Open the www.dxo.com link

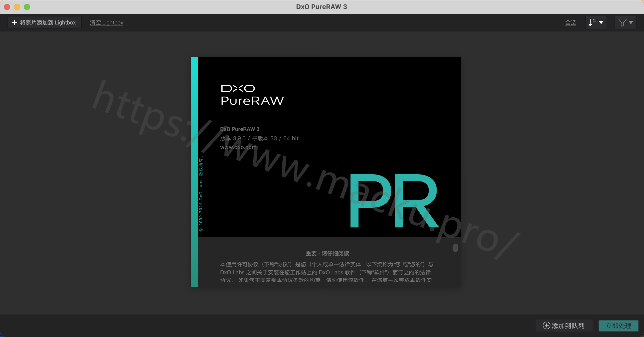(x=238, y=147)
